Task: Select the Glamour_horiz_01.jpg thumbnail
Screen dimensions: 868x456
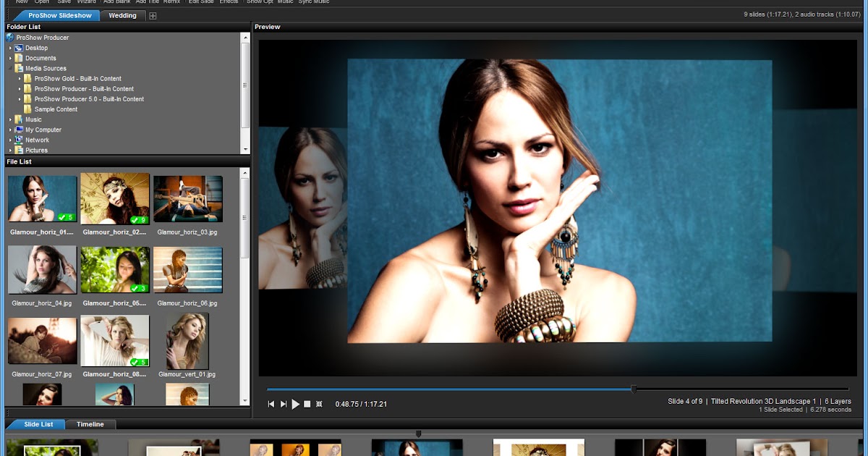Action: point(43,198)
